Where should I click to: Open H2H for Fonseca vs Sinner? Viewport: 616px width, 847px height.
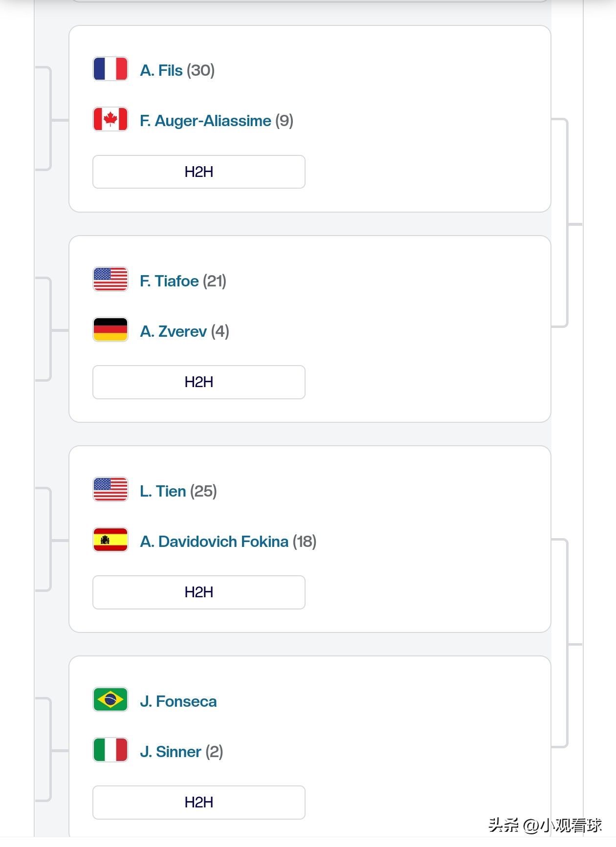[x=198, y=803]
